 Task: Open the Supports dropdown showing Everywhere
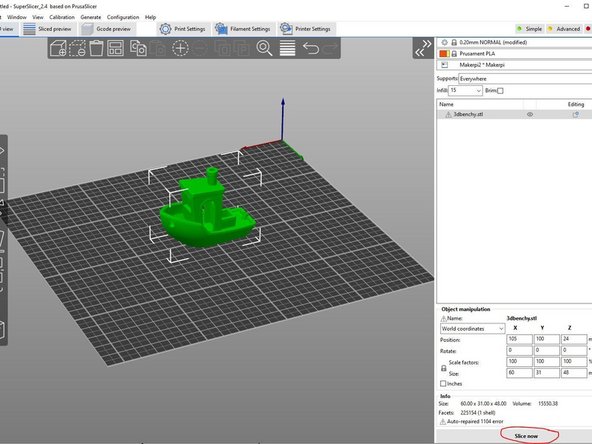525,79
